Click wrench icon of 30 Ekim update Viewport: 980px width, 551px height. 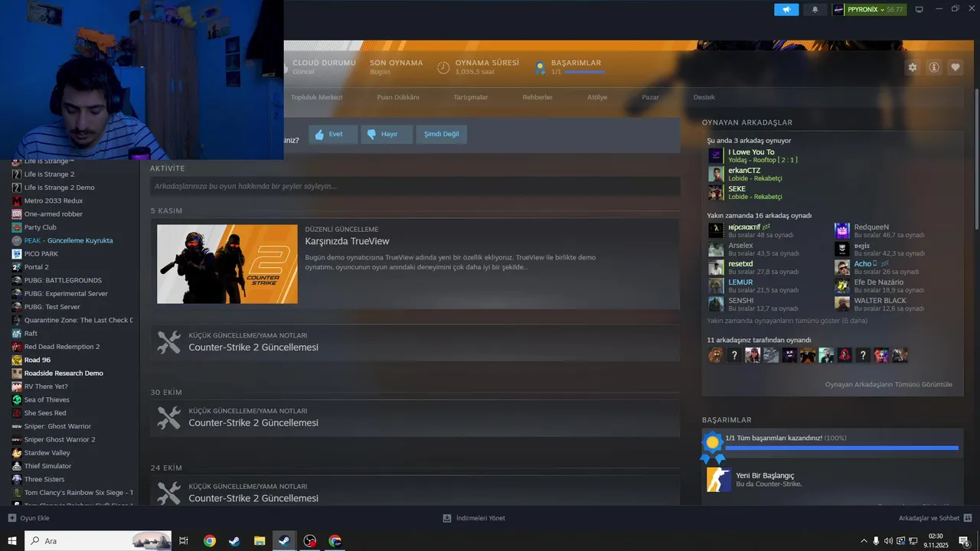pos(169,418)
